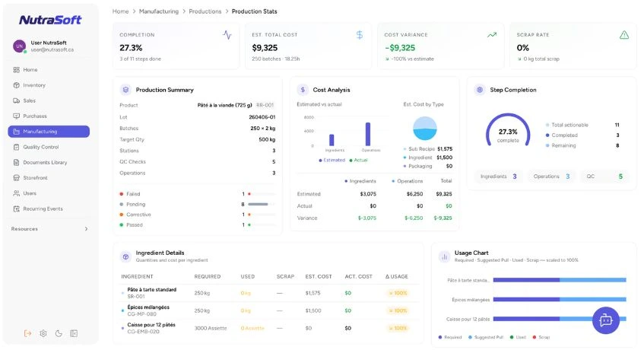Click the NutraSoft logo
Image resolution: width=644 pixels, height=350 pixels.
pyautogui.click(x=50, y=20)
